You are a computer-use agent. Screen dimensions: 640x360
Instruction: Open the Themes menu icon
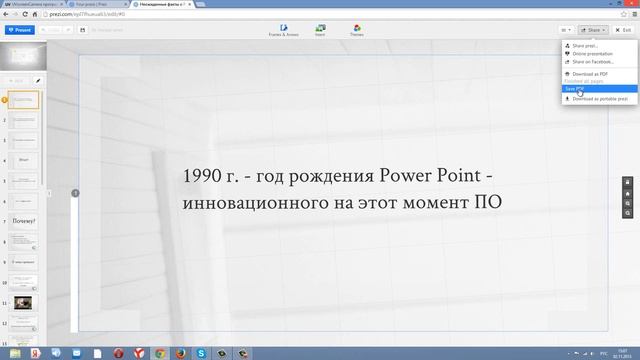pyautogui.click(x=357, y=30)
